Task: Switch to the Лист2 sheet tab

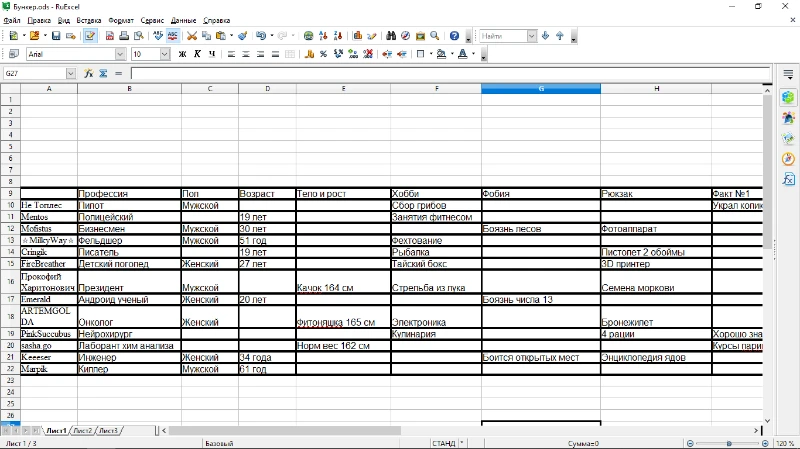Action: coord(83,431)
